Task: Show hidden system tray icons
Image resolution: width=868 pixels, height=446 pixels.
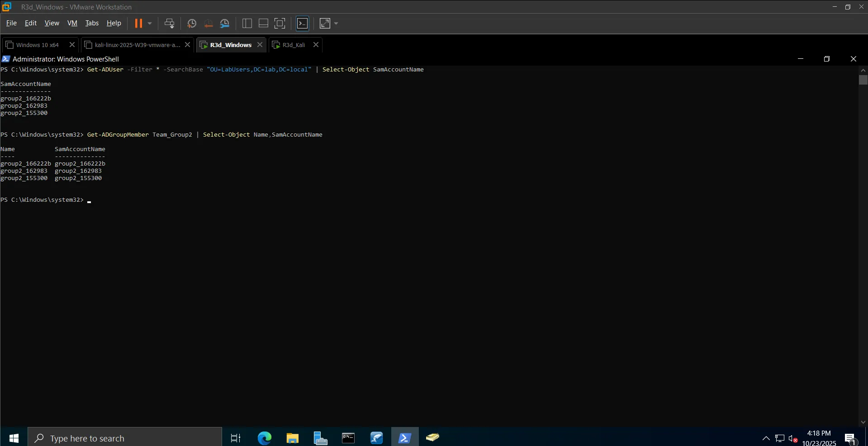Action: point(766,438)
